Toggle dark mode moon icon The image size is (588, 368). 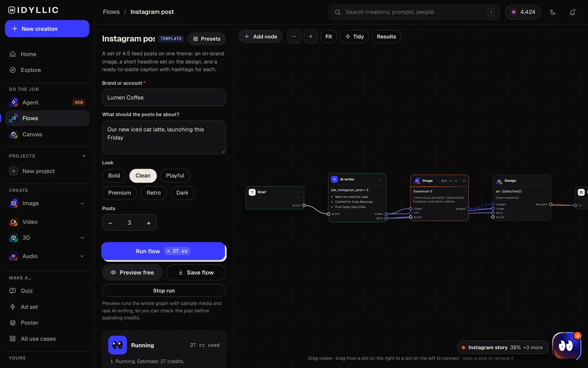[553, 12]
